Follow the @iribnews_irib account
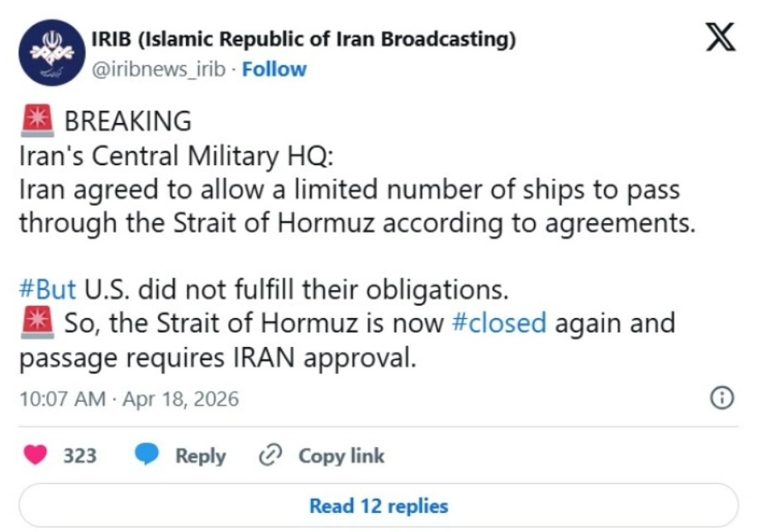The image size is (767, 532). tap(274, 69)
